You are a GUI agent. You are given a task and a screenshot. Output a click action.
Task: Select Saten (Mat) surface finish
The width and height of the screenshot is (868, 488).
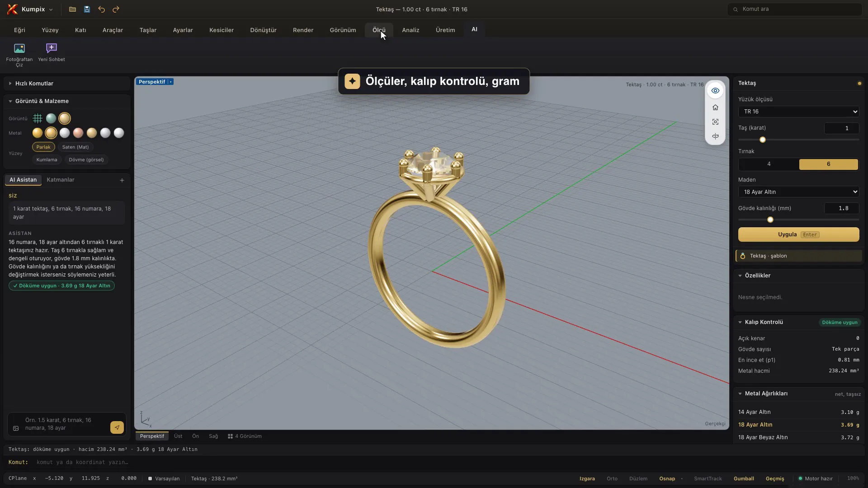click(x=75, y=147)
